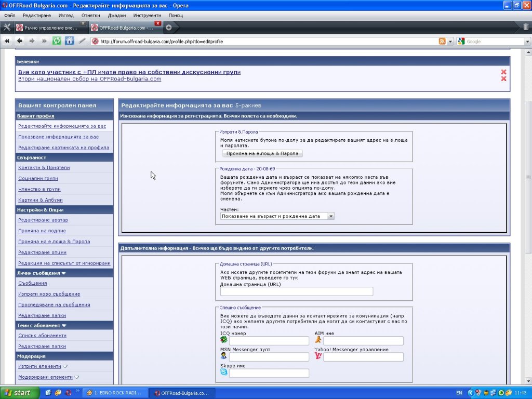
Task: Open Контакти & Приятели link
Action: (x=44, y=168)
